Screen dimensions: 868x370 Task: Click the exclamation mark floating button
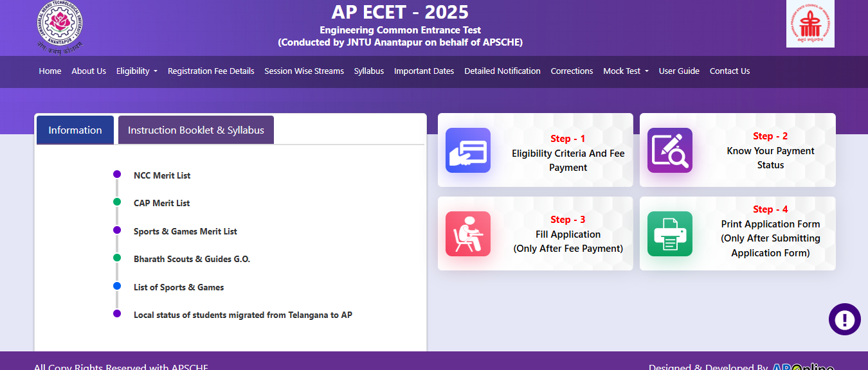(x=844, y=319)
